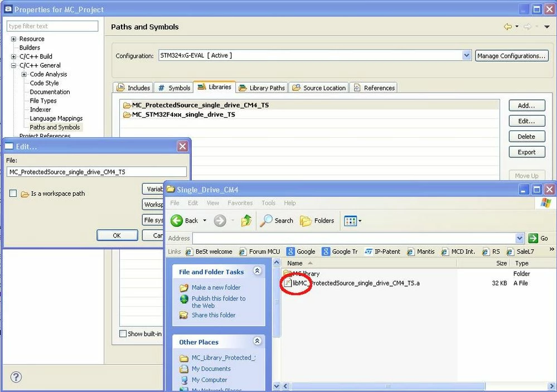Go up one folder level icon
This screenshot has height=392, width=557.
point(246,221)
